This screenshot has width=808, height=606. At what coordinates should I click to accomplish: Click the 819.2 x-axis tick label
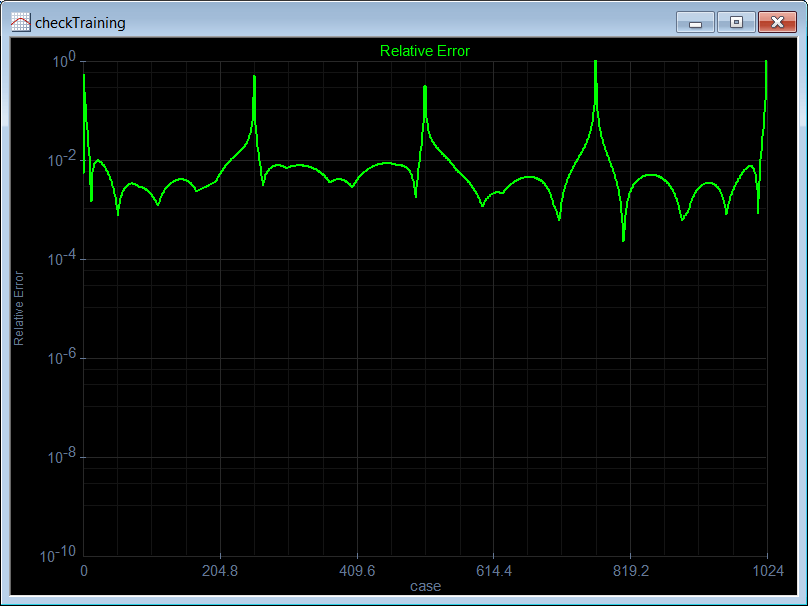pos(631,571)
